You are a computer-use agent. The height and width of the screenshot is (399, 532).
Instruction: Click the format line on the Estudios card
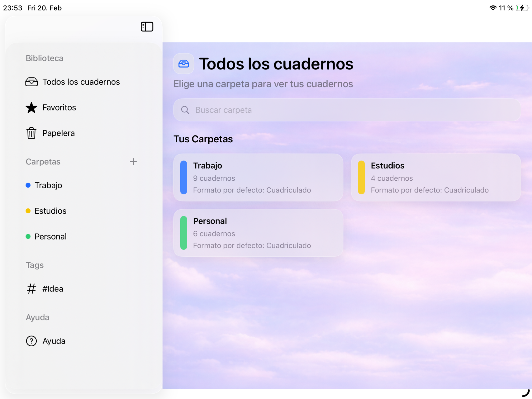point(430,190)
